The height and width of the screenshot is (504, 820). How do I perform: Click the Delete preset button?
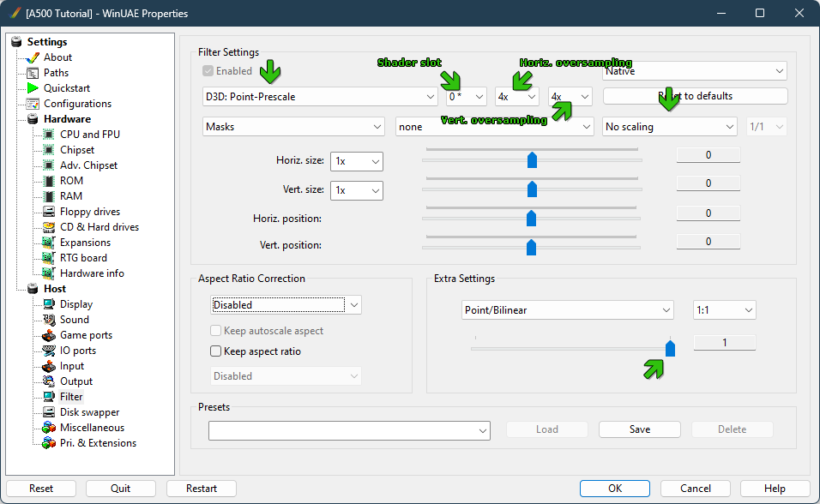click(x=733, y=429)
